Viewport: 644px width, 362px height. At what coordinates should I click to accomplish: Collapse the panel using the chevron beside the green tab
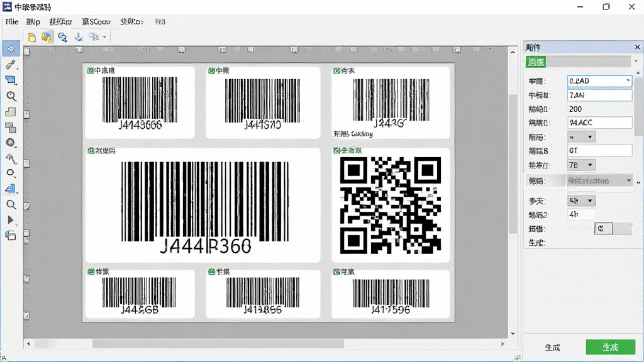[636, 61]
